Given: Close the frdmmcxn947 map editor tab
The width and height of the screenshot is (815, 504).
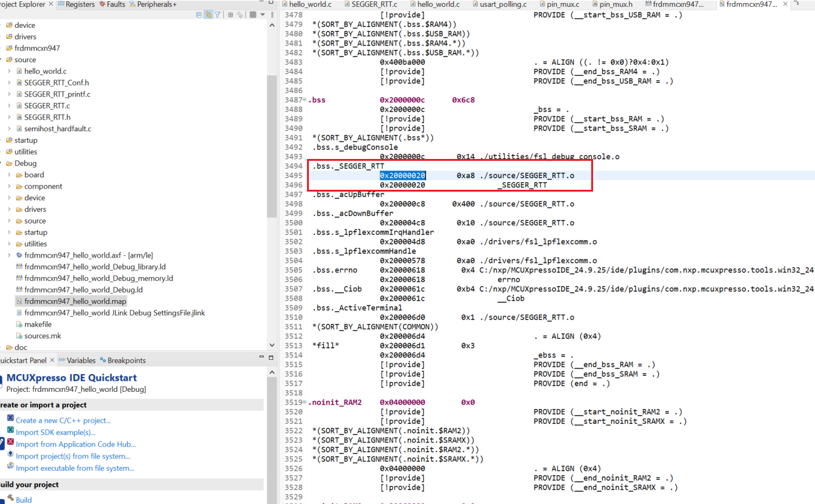Looking at the screenshot, I should coord(785,4).
